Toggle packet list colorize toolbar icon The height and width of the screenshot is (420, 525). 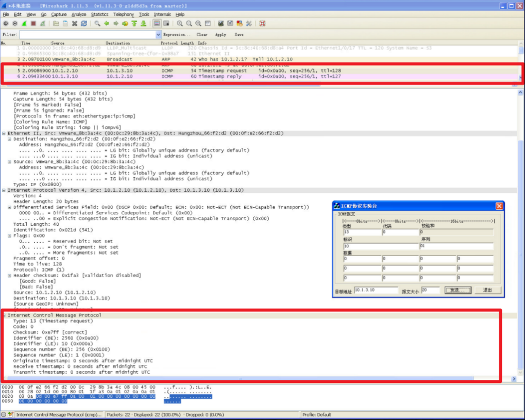pos(157,24)
